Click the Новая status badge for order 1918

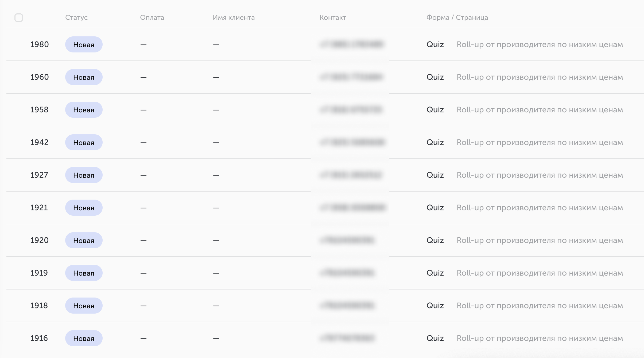[84, 306]
